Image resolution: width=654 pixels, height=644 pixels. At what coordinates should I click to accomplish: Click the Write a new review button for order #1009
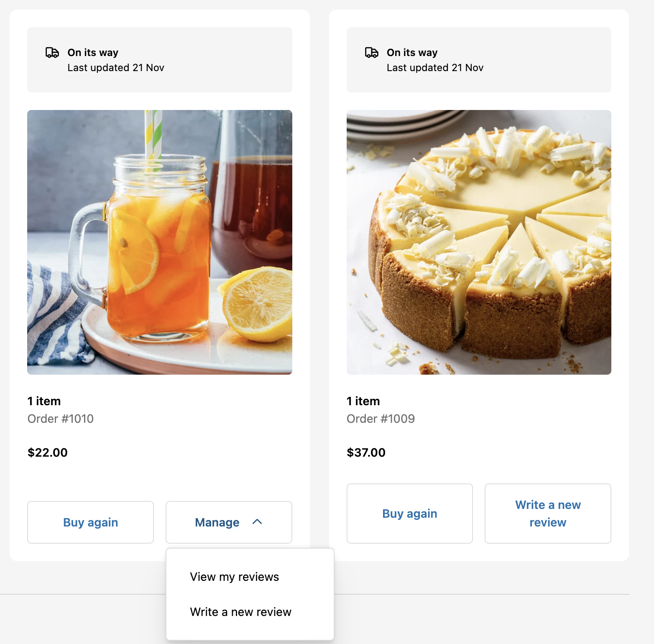[547, 514]
